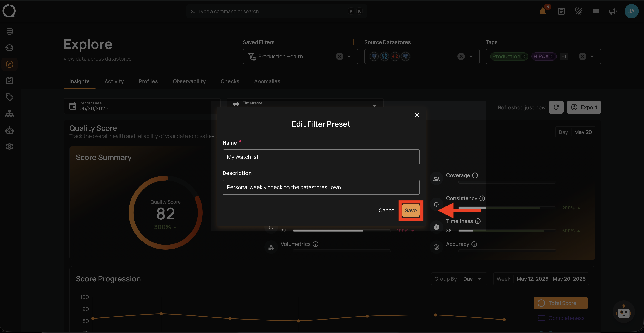This screenshot has width=644, height=333.
Task: Click the Export button
Action: 584,107
